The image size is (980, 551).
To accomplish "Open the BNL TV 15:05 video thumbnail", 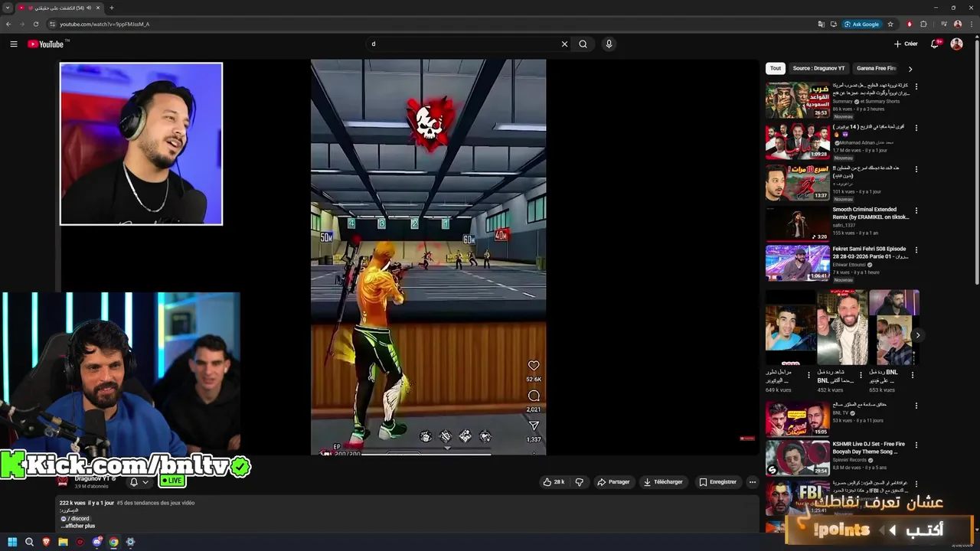I will click(798, 419).
